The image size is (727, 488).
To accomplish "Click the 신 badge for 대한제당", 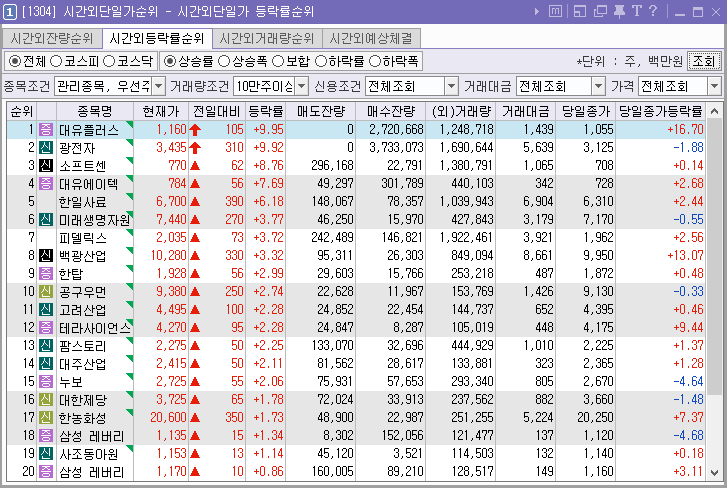I will tap(46, 399).
